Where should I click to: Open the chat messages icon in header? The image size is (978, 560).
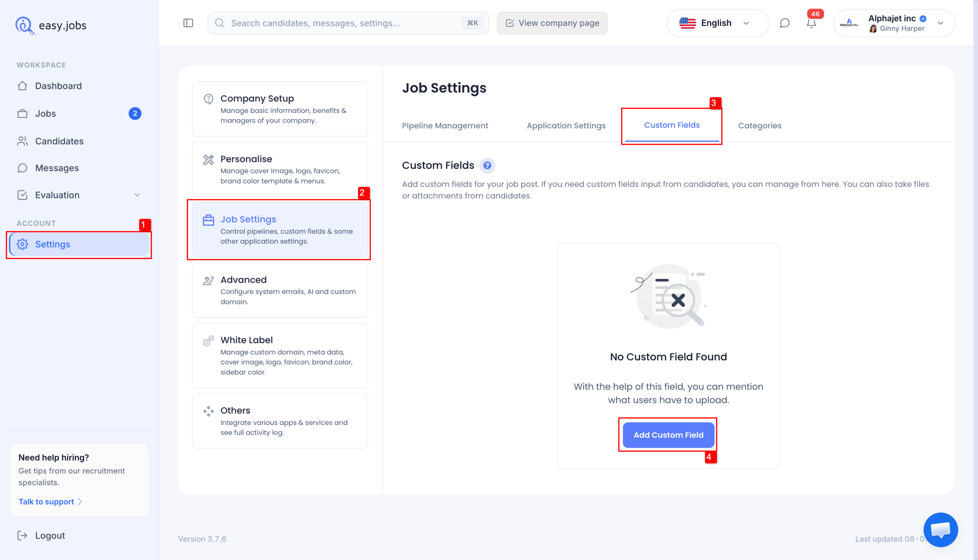click(785, 23)
